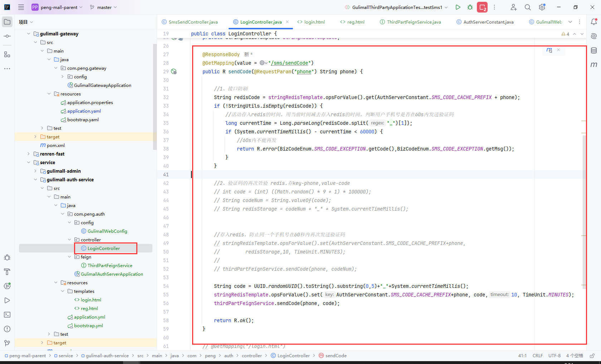Open run configuration selector dropdown
Viewport: 601px width, 364px height.
[396, 7]
